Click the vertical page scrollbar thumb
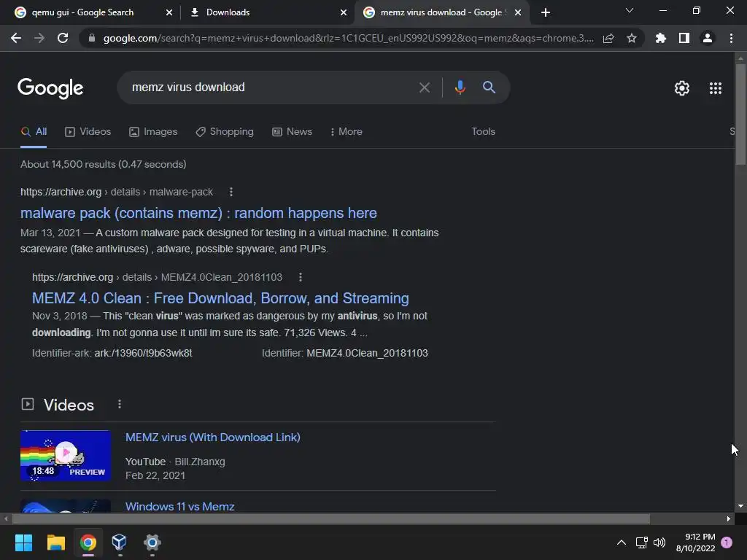The width and height of the screenshot is (747, 560). [740, 114]
